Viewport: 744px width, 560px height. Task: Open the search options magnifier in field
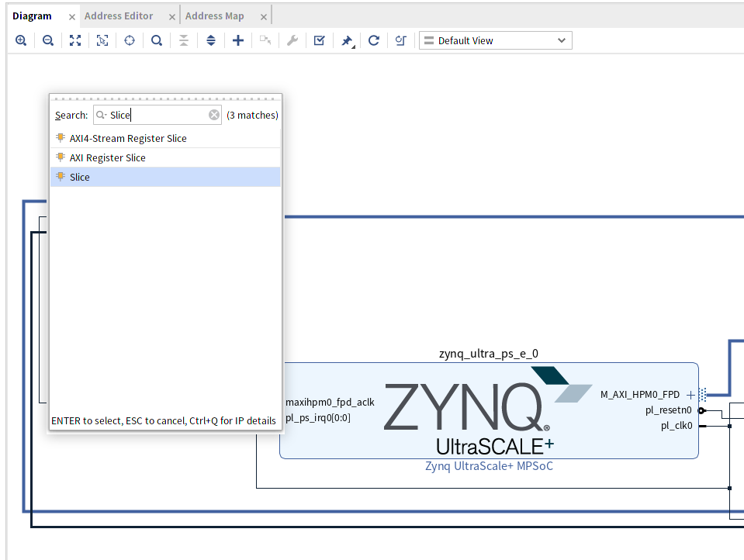[x=101, y=115]
